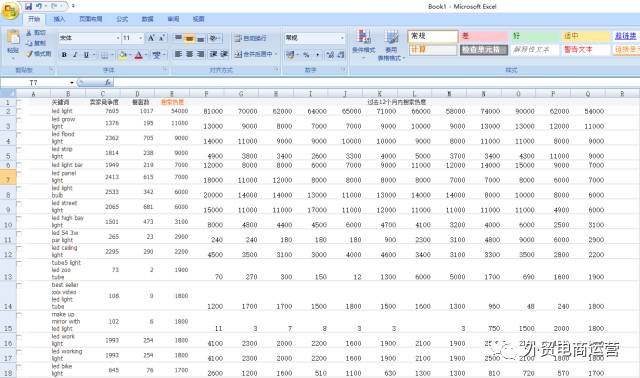Toggle underline formatting
The width and height of the screenshot is (640, 378).
(86, 55)
